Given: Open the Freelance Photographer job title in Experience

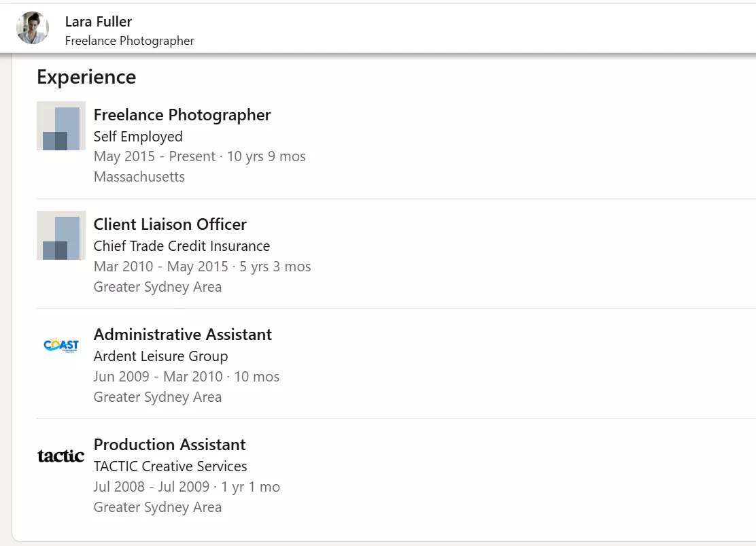Looking at the screenshot, I should click(182, 115).
